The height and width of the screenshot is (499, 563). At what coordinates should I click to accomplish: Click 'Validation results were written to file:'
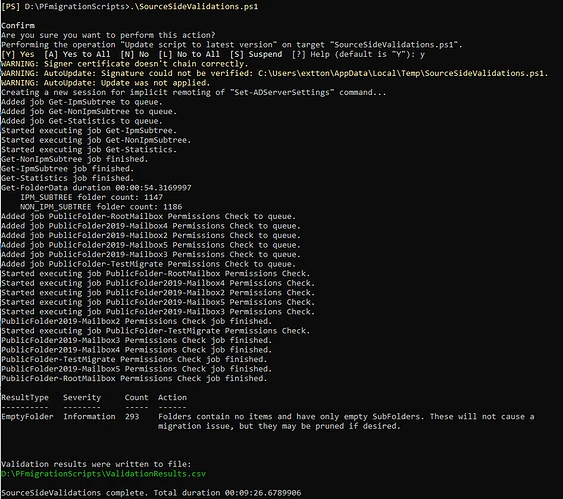click(x=96, y=464)
